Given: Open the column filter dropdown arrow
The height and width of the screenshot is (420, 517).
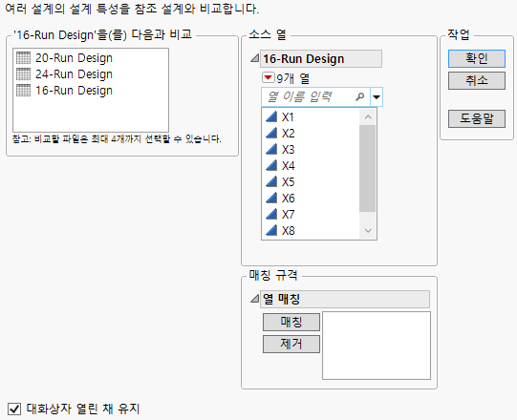Looking at the screenshot, I should pos(377,96).
